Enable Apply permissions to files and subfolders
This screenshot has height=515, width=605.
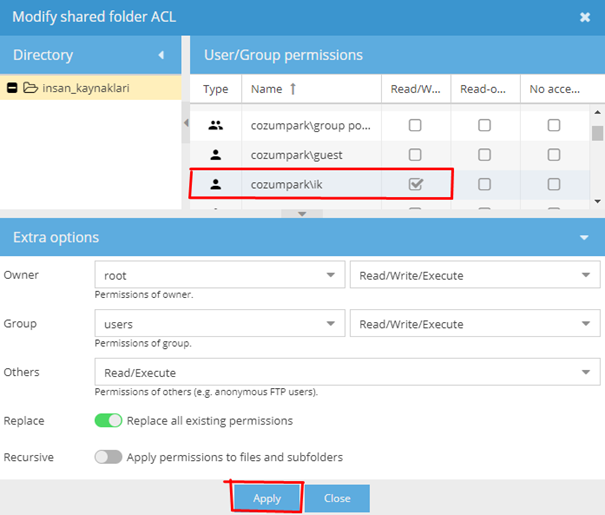(x=108, y=457)
